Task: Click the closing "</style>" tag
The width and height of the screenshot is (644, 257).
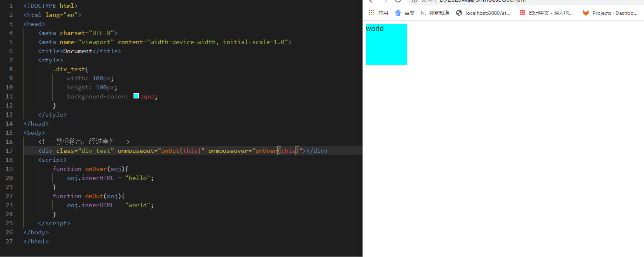Action: pos(52,114)
